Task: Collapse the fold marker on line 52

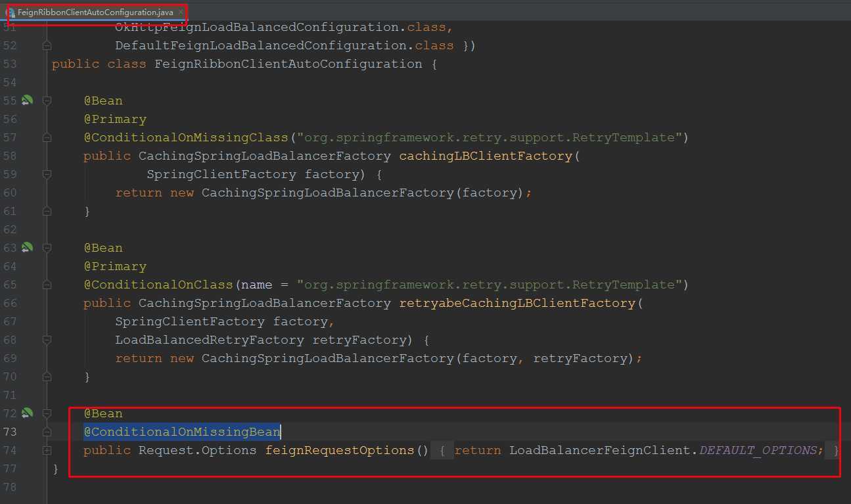Action: pyautogui.click(x=47, y=45)
